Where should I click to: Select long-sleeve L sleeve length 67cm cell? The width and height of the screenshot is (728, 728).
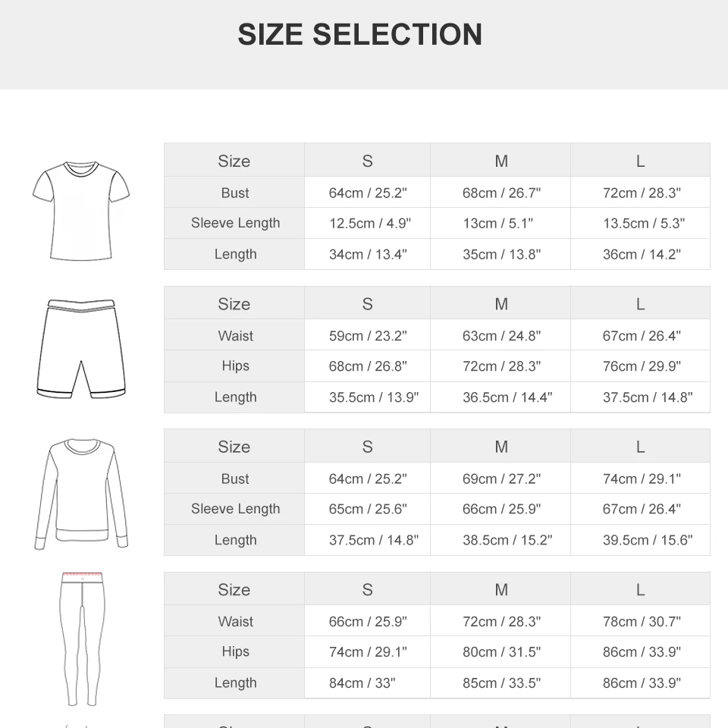[640, 509]
